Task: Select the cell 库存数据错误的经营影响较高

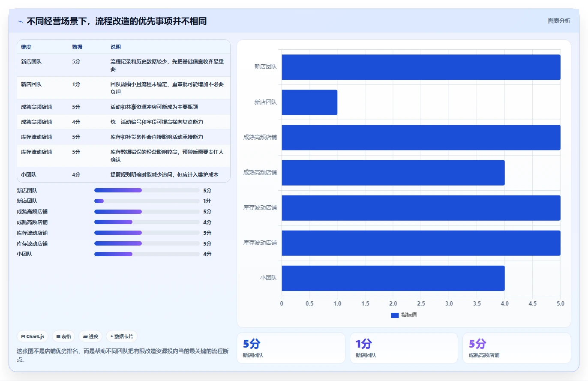Action: coord(167,156)
